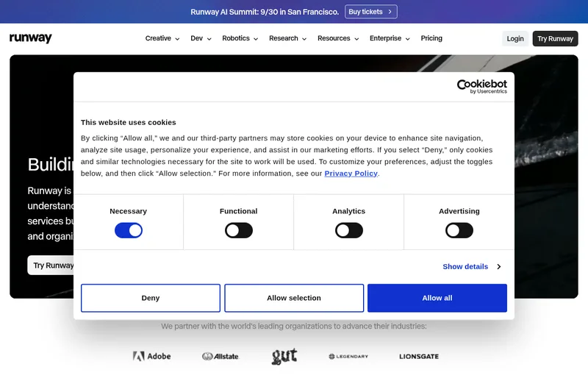Toggle the Necessary cookies switch

pyautogui.click(x=128, y=230)
